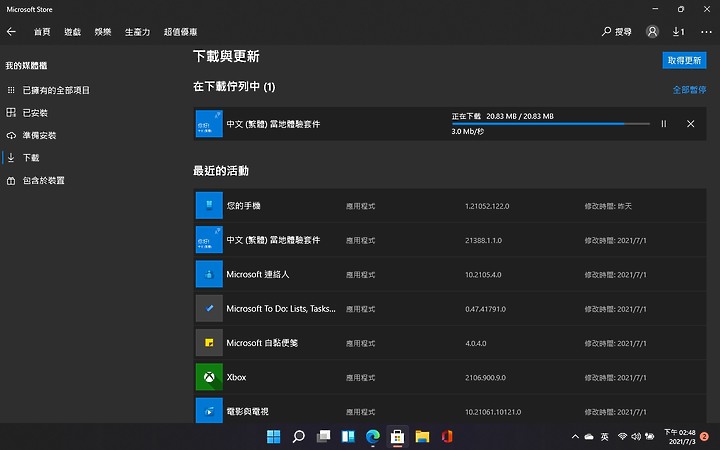The height and width of the screenshot is (450, 720).
Task: Open the 電影與電視 entry name
Action: tap(247, 411)
